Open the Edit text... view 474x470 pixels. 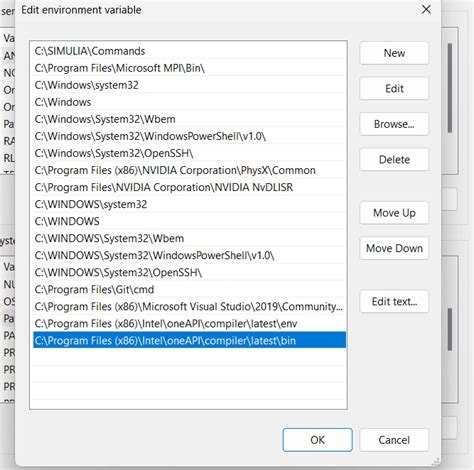394,301
